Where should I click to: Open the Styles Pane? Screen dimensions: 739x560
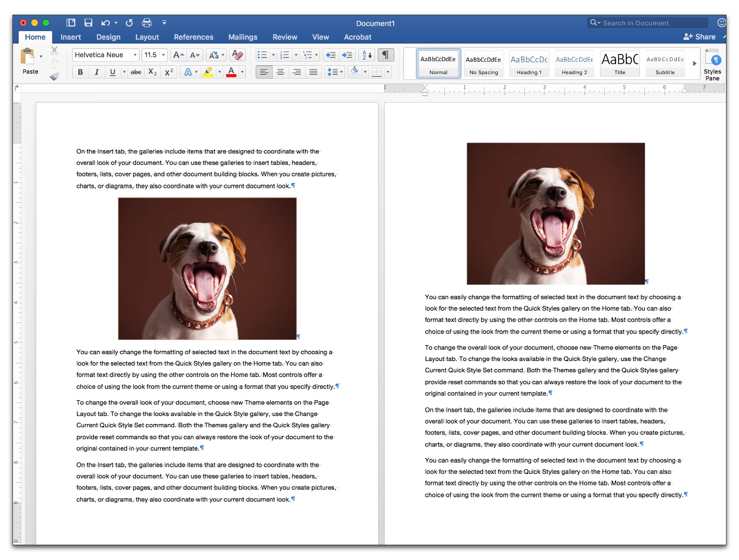(713, 65)
